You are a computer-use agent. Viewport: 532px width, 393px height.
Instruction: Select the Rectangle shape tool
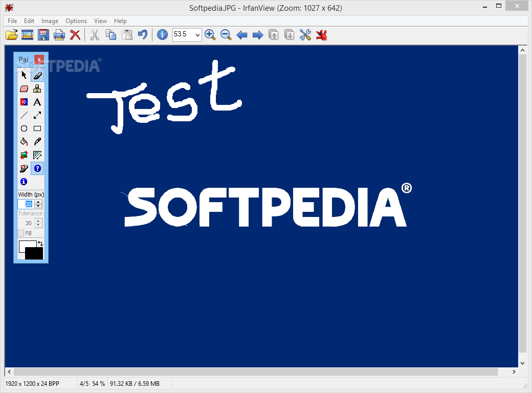(x=37, y=128)
